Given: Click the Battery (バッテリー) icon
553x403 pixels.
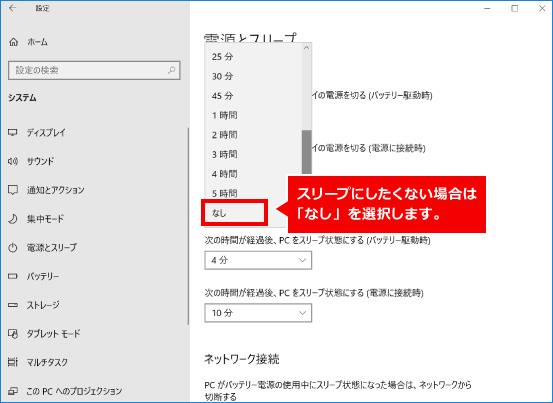Looking at the screenshot, I should (x=13, y=276).
